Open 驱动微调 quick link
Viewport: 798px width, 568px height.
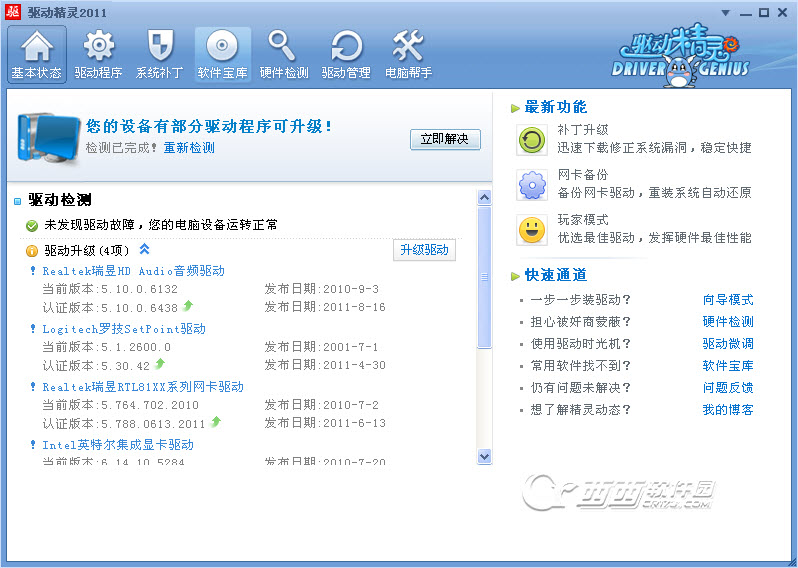click(728, 344)
